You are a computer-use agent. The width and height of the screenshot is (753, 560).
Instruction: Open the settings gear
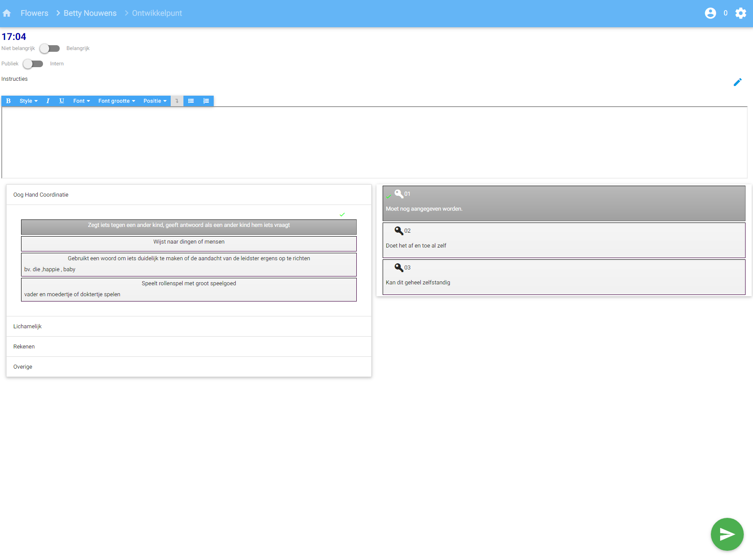pyautogui.click(x=741, y=13)
